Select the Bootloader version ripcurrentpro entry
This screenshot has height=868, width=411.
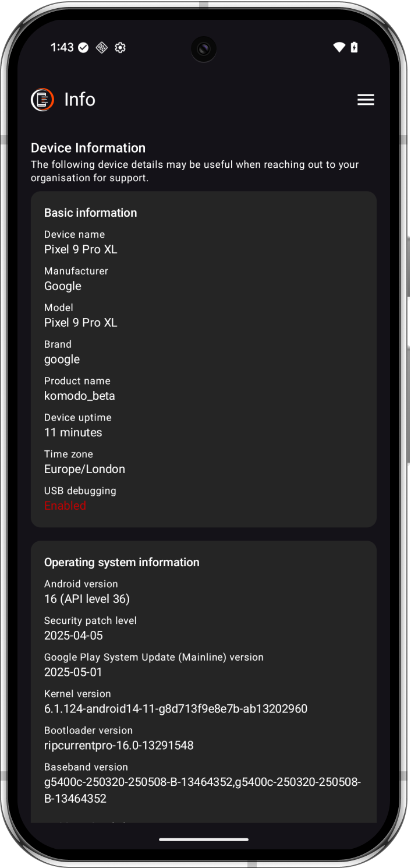click(119, 746)
